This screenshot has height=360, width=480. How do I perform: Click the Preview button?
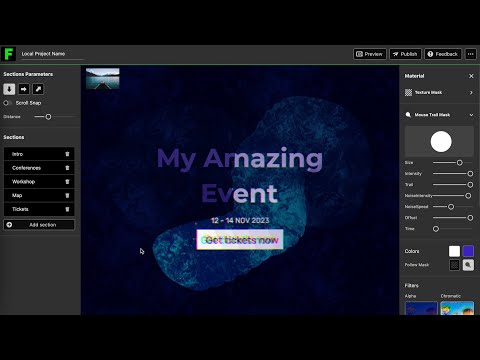point(370,54)
